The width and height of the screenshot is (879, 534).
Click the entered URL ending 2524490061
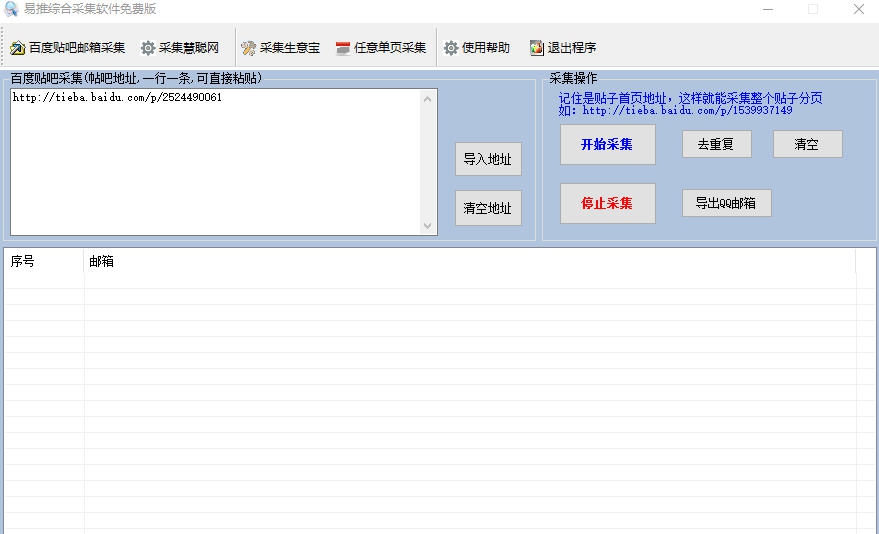point(117,97)
